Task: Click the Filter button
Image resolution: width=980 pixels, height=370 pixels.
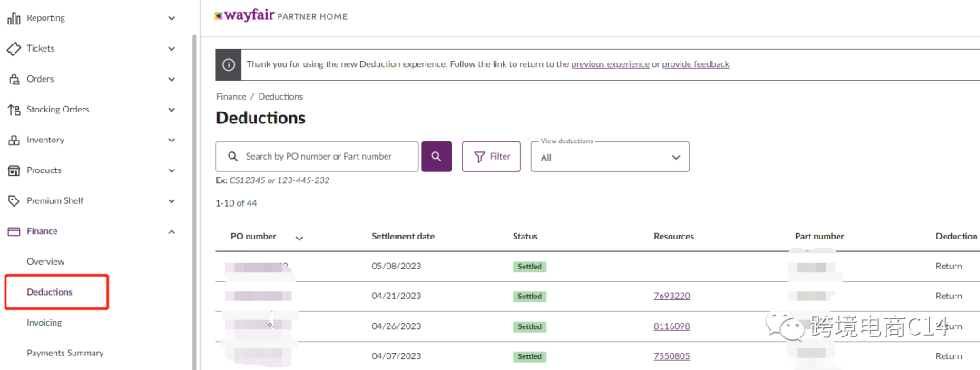Action: (x=491, y=157)
